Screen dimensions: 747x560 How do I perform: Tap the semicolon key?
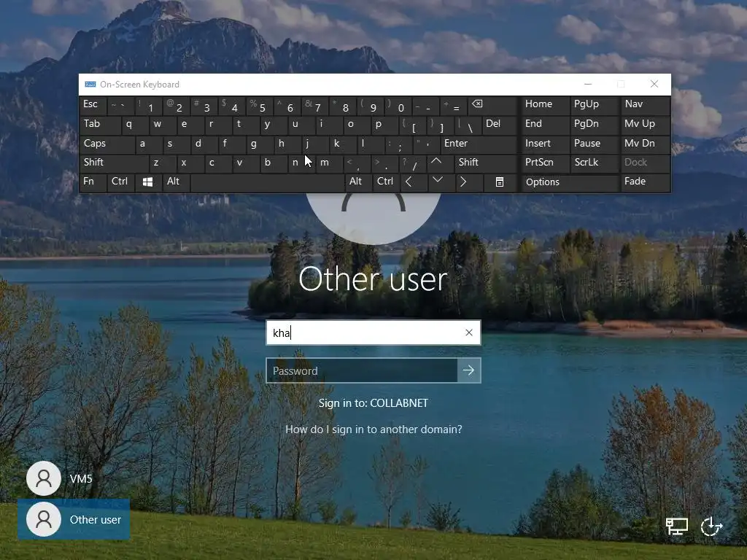[x=398, y=144]
